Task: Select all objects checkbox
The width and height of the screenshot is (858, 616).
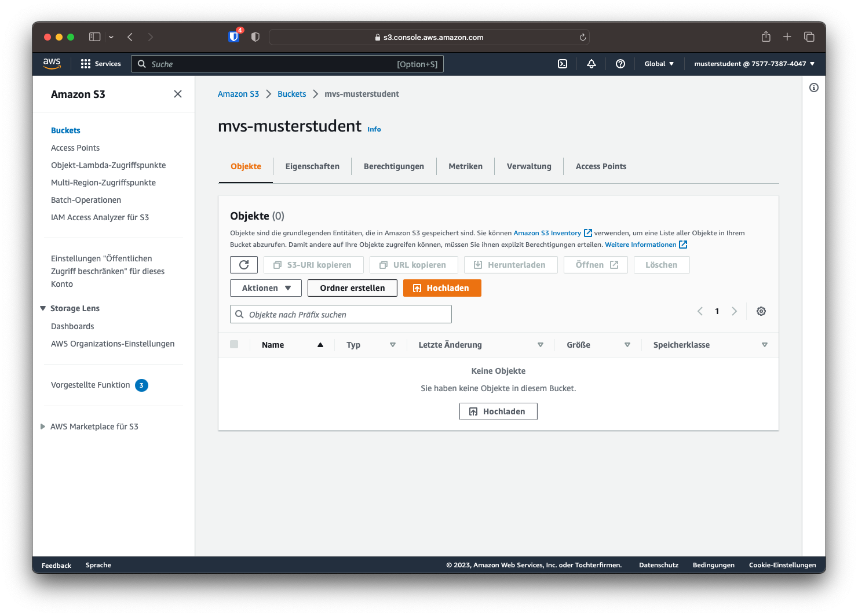Action: pyautogui.click(x=234, y=344)
